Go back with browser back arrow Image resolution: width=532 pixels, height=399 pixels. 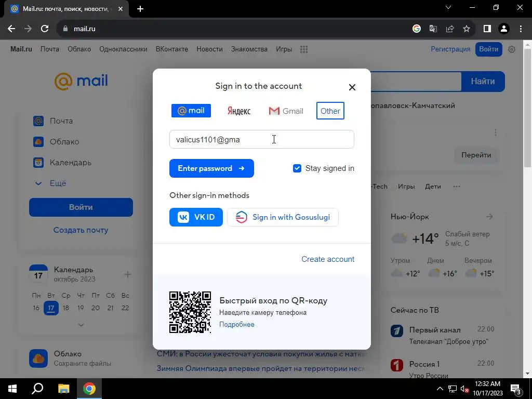click(x=11, y=29)
